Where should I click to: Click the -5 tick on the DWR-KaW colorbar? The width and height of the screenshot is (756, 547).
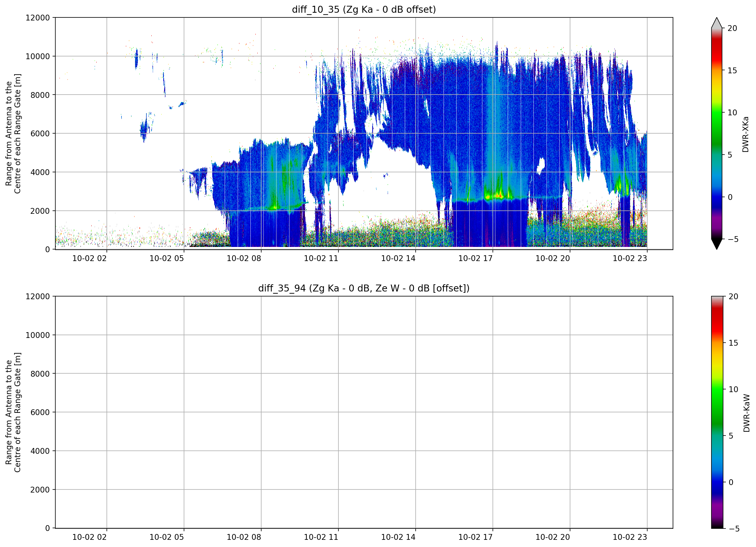pyautogui.click(x=734, y=528)
